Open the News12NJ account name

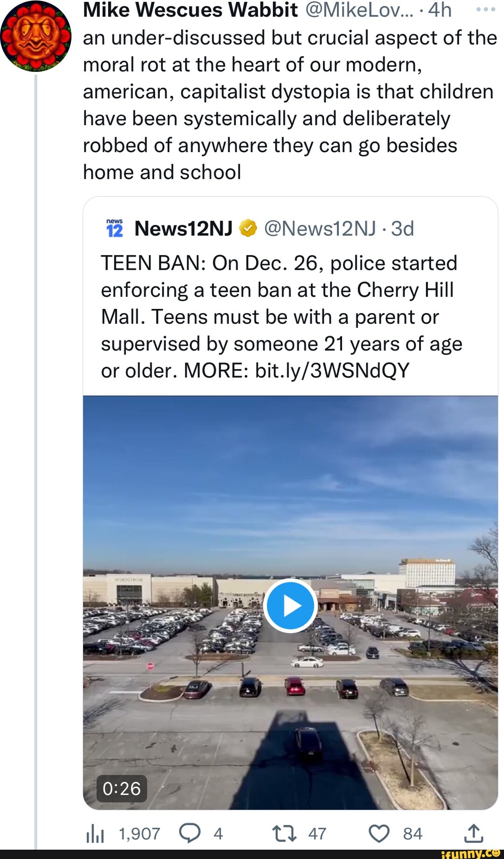pos(183,229)
